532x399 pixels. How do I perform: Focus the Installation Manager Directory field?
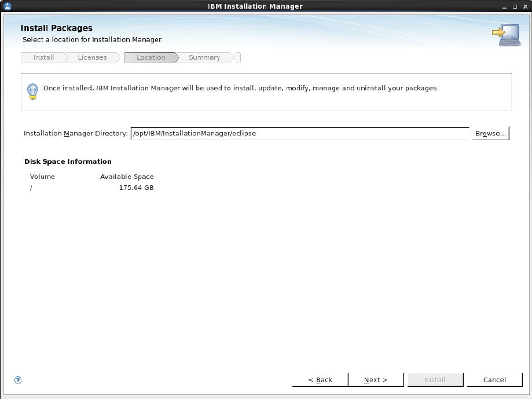[x=300, y=133]
